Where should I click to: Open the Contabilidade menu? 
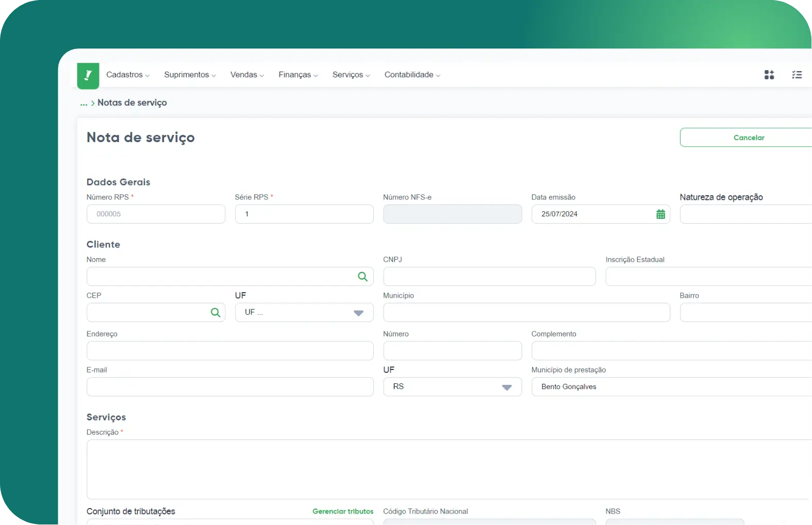coord(412,75)
